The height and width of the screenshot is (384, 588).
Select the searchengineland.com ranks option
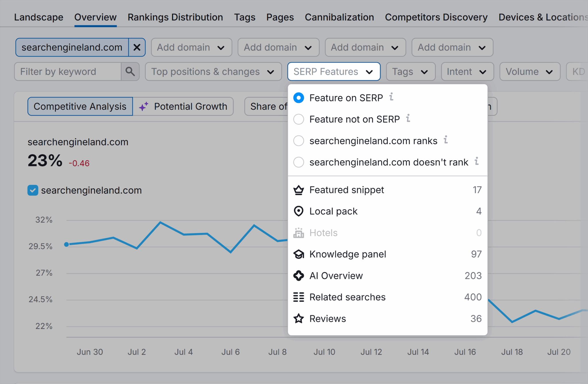click(299, 141)
